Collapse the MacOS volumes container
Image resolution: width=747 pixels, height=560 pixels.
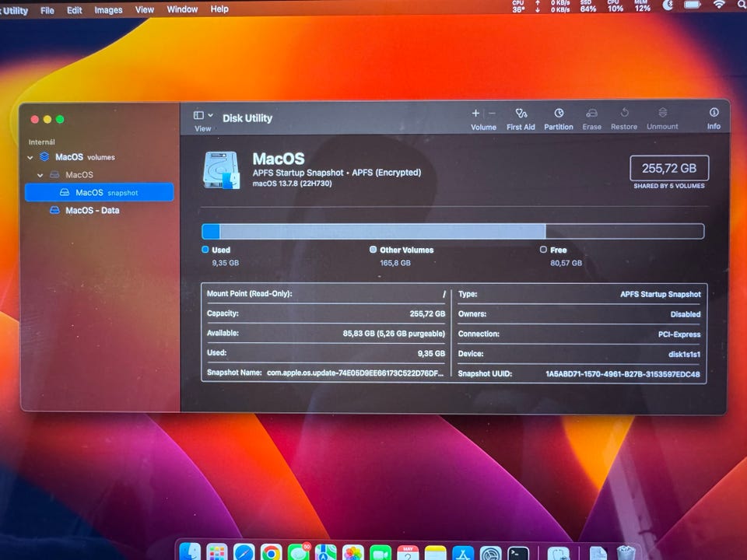30,157
